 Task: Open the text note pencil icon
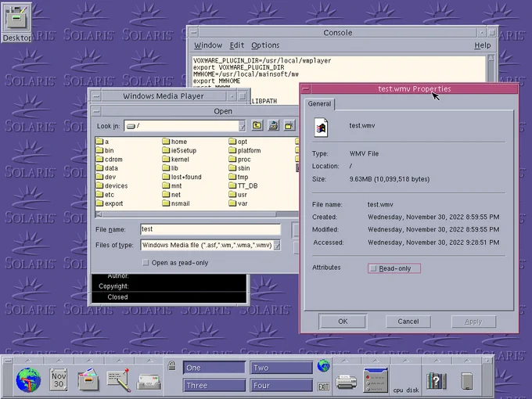(x=118, y=380)
